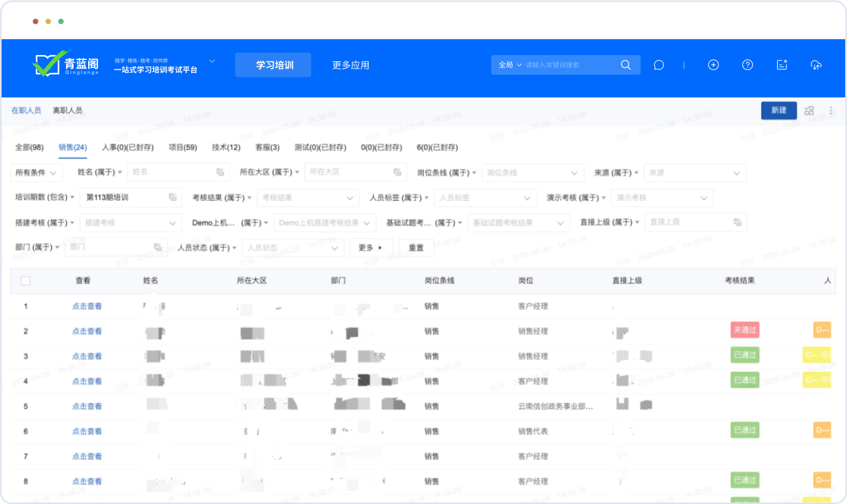Screen dimensions: 847x504
Task: Open the help question mark icon
Action: click(747, 65)
